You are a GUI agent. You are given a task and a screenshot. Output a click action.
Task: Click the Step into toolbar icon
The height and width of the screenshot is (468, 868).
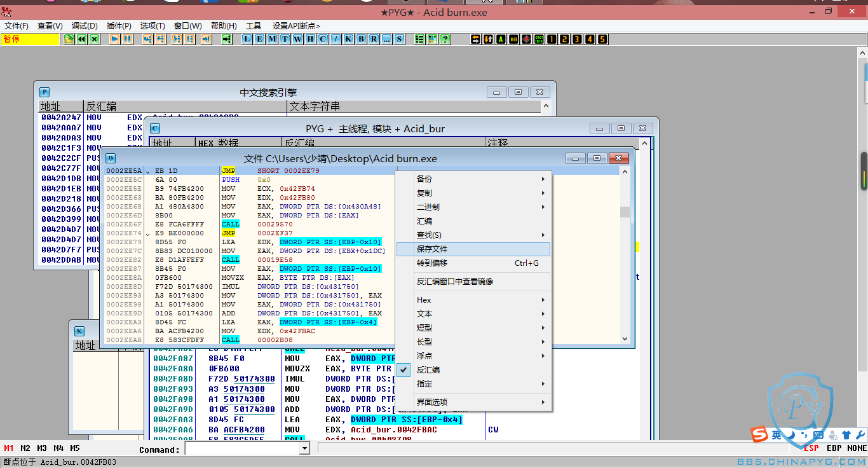(147, 39)
